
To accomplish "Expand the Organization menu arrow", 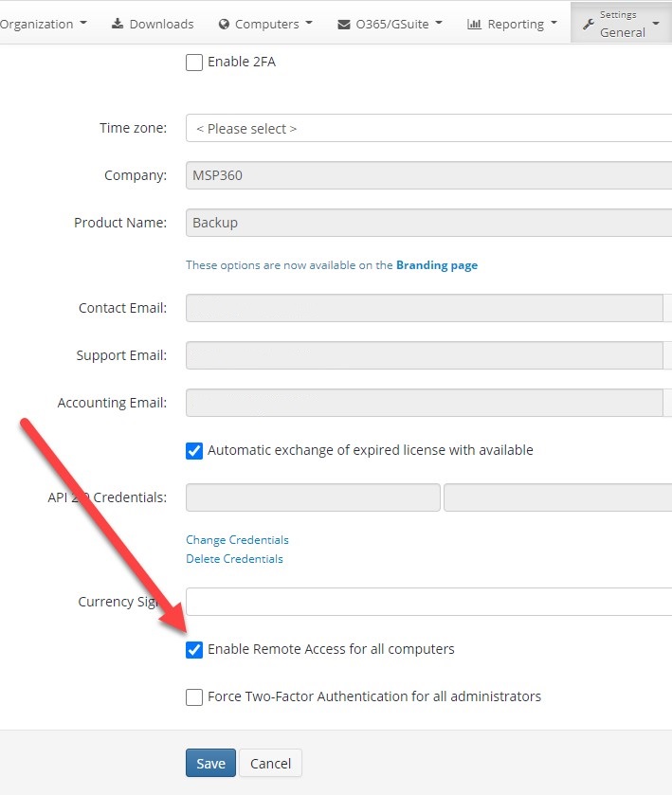I will click(83, 24).
